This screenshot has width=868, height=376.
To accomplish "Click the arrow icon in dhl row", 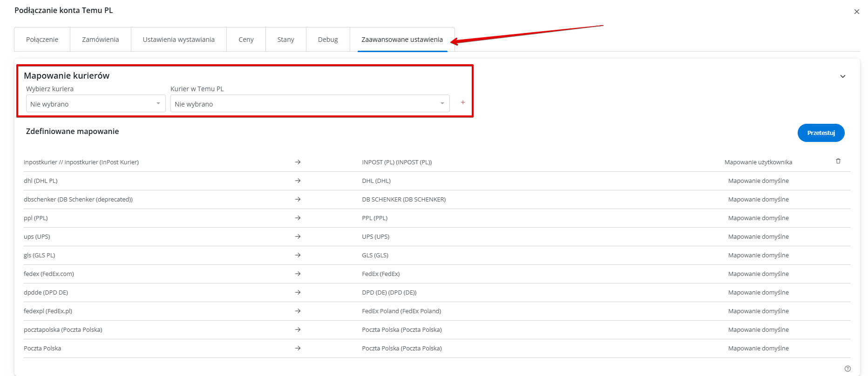I will (x=298, y=181).
